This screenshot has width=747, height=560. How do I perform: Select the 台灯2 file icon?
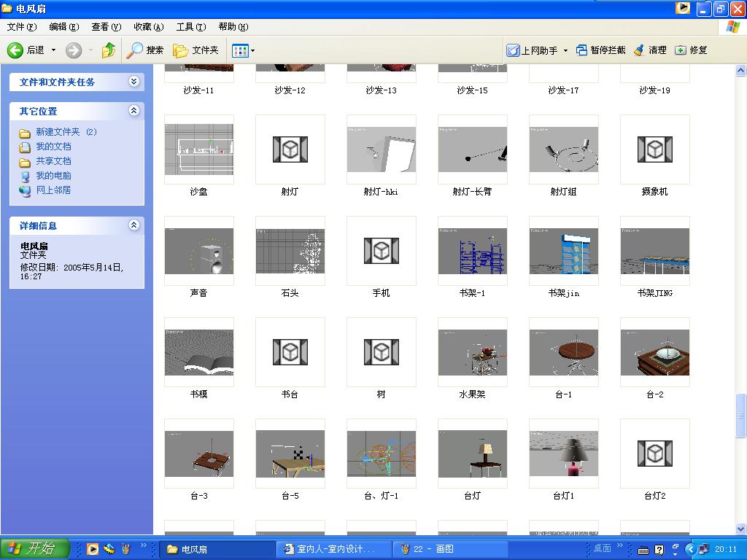pos(655,454)
